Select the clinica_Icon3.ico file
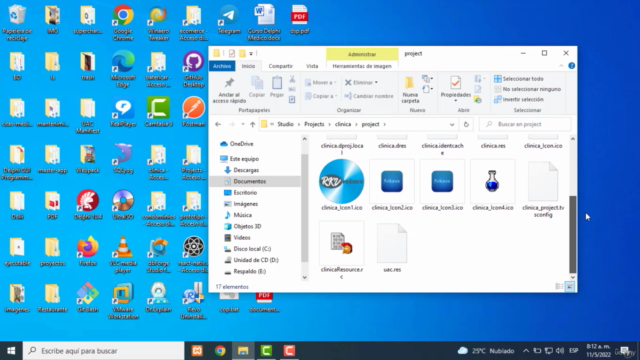 [x=442, y=185]
